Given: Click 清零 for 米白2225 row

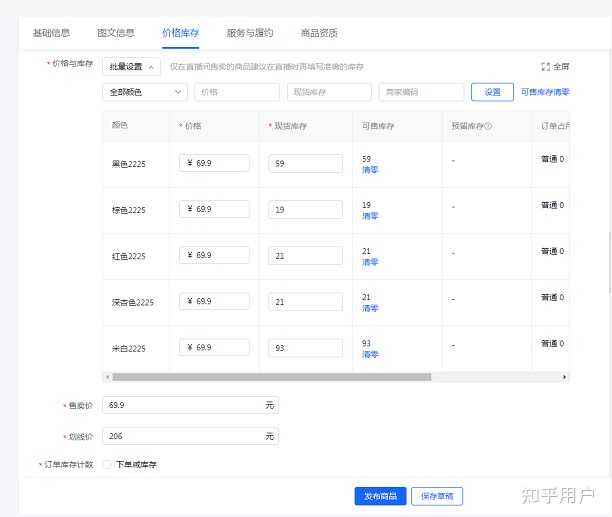Looking at the screenshot, I should pyautogui.click(x=370, y=354).
